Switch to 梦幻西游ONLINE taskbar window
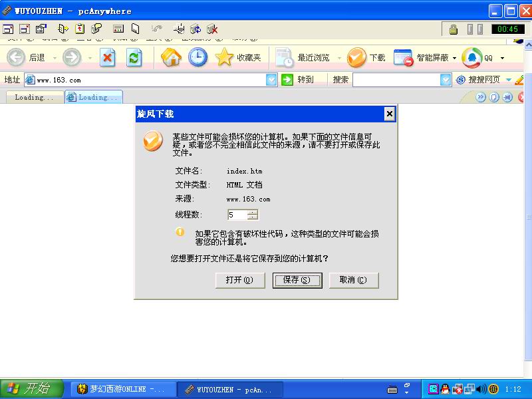 tap(123, 389)
